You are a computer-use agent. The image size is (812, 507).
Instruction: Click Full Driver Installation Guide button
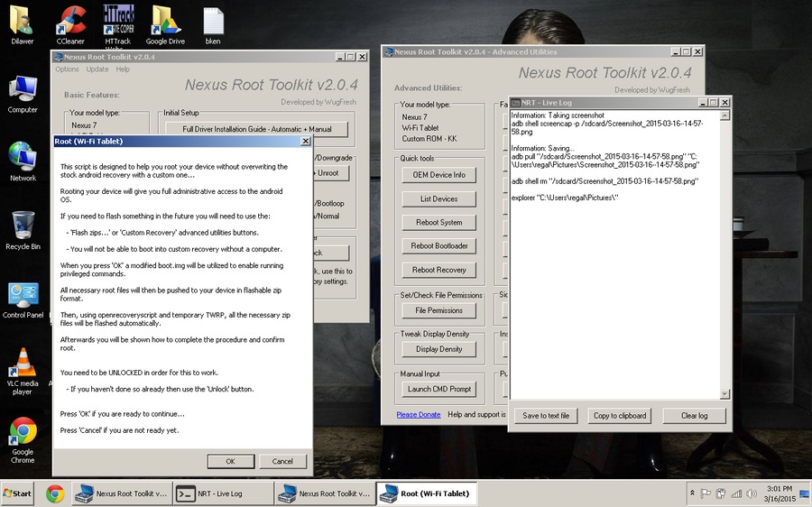click(x=257, y=129)
